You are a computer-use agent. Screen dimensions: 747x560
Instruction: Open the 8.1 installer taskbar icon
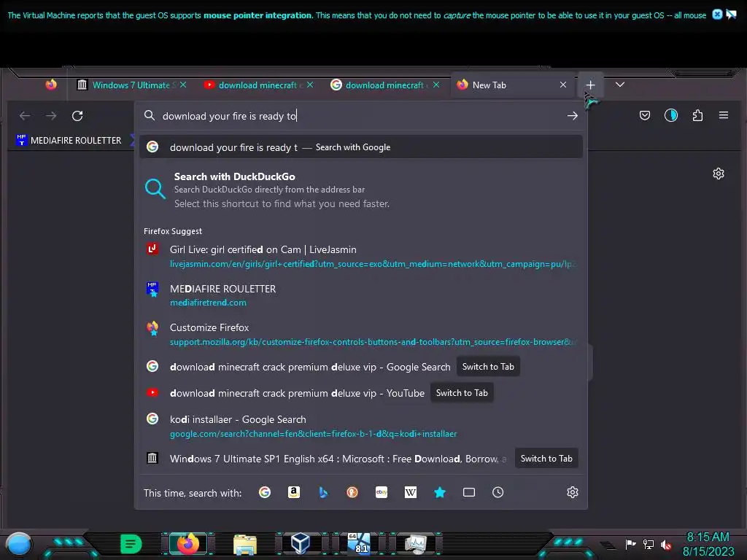pos(359,544)
